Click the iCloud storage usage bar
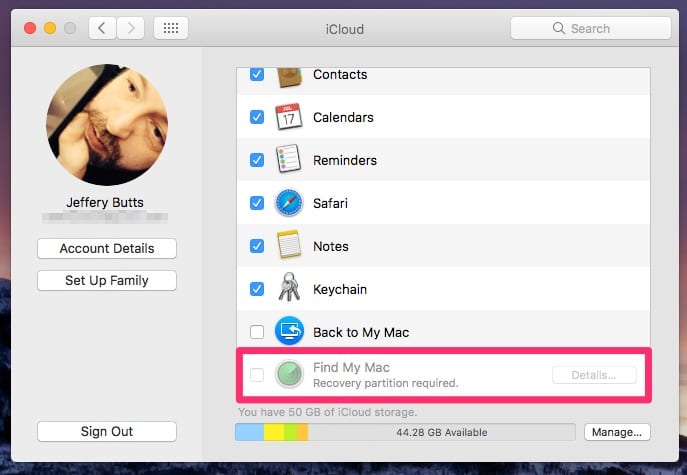The height and width of the screenshot is (475, 687). tap(405, 432)
